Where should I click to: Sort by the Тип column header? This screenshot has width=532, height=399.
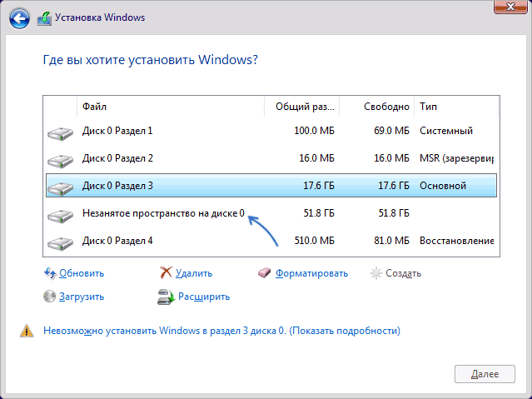[x=455, y=107]
